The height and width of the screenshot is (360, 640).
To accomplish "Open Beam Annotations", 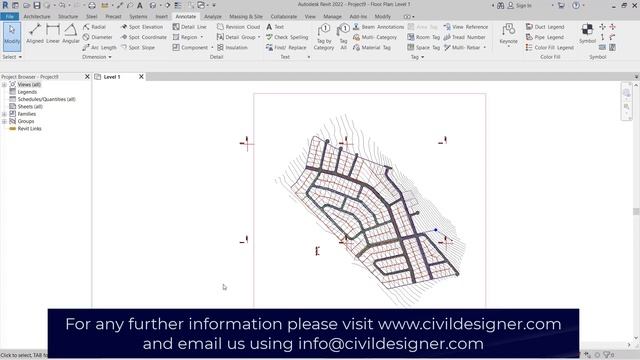I will click(378, 27).
